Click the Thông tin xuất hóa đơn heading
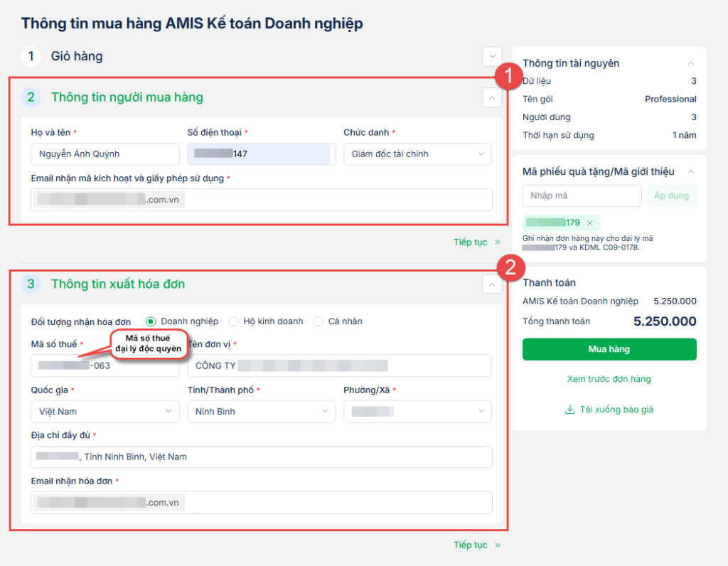 118,284
